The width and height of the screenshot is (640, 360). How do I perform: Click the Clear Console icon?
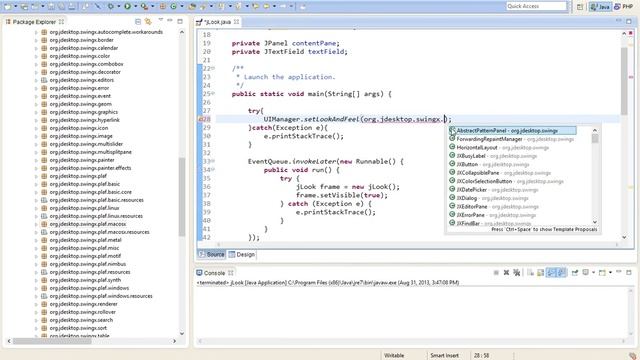(x=530, y=272)
